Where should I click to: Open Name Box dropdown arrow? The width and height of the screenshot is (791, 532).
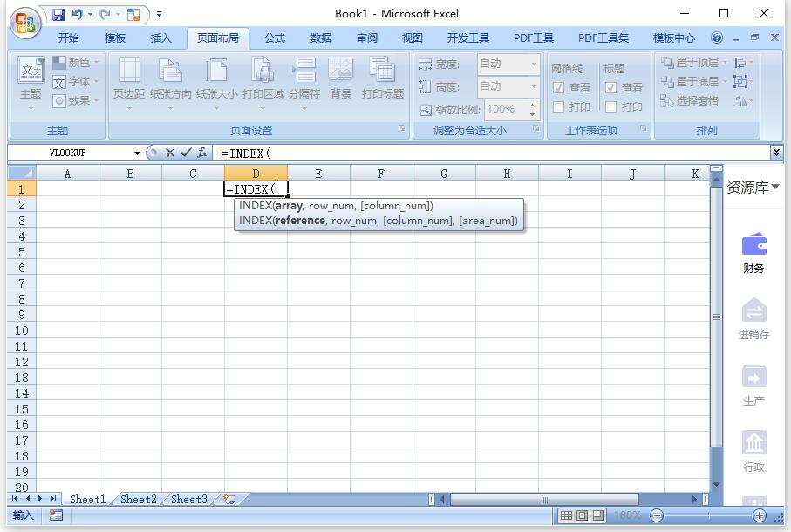click(137, 153)
